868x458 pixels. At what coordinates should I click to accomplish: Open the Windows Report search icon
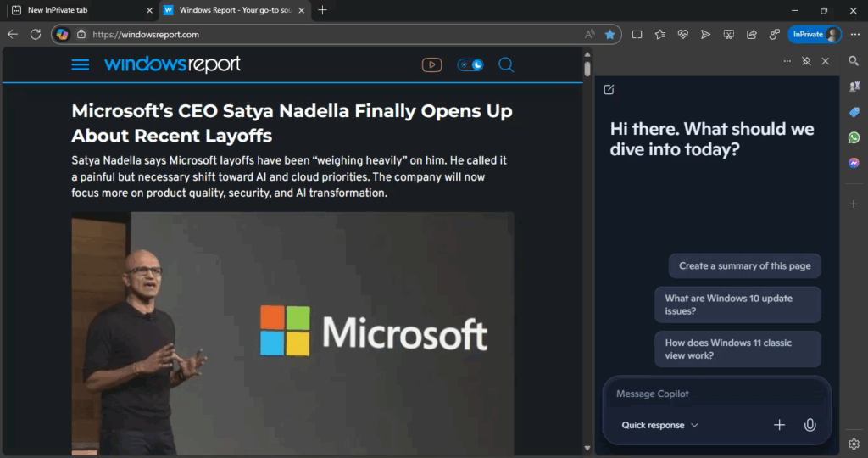click(506, 64)
